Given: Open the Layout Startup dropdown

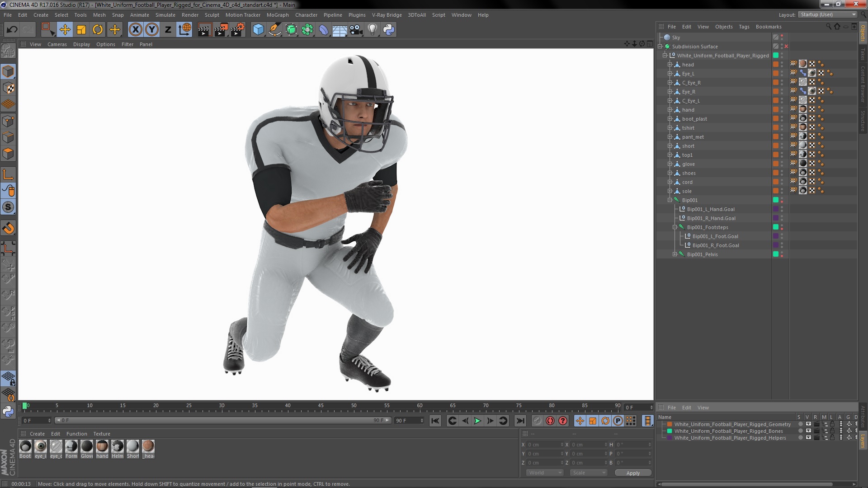Looking at the screenshot, I should (827, 15).
